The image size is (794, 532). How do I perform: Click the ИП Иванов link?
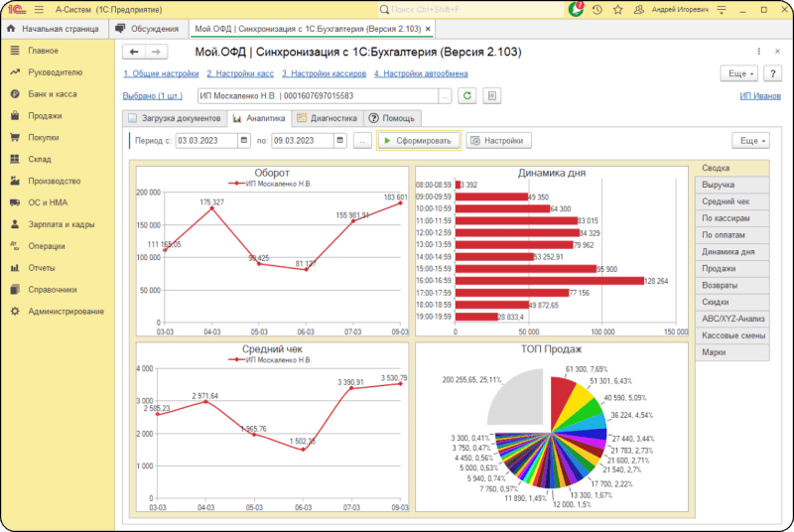coord(759,95)
